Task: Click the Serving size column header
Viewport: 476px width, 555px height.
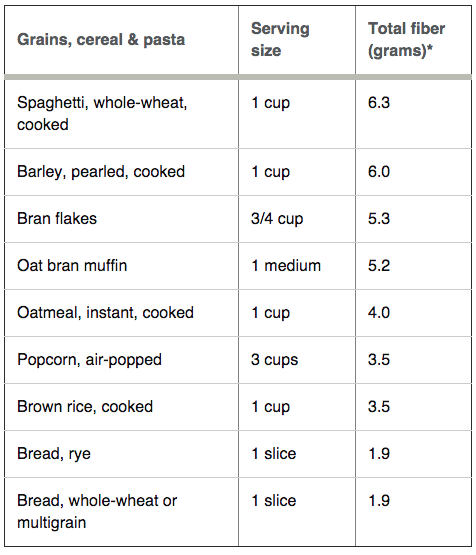Action: coord(280,39)
